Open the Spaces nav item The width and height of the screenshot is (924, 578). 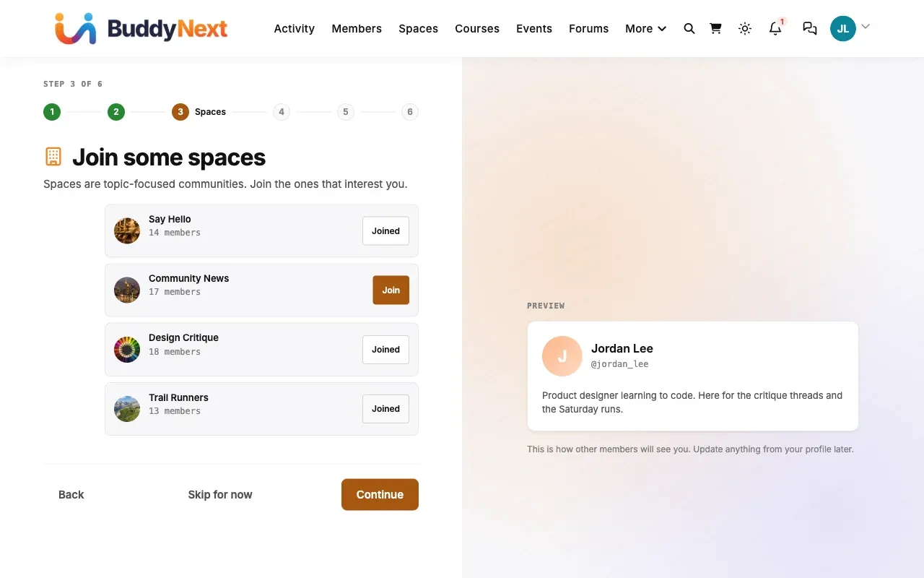419,29
